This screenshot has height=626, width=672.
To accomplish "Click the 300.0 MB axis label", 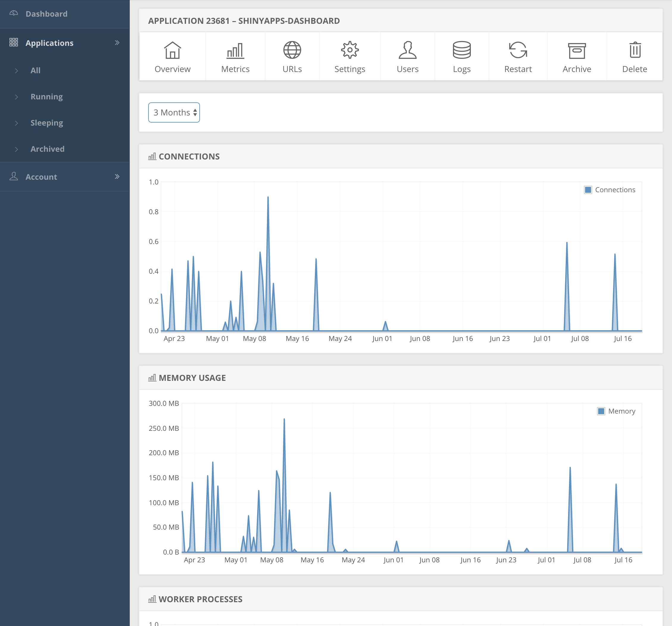I will tap(164, 403).
